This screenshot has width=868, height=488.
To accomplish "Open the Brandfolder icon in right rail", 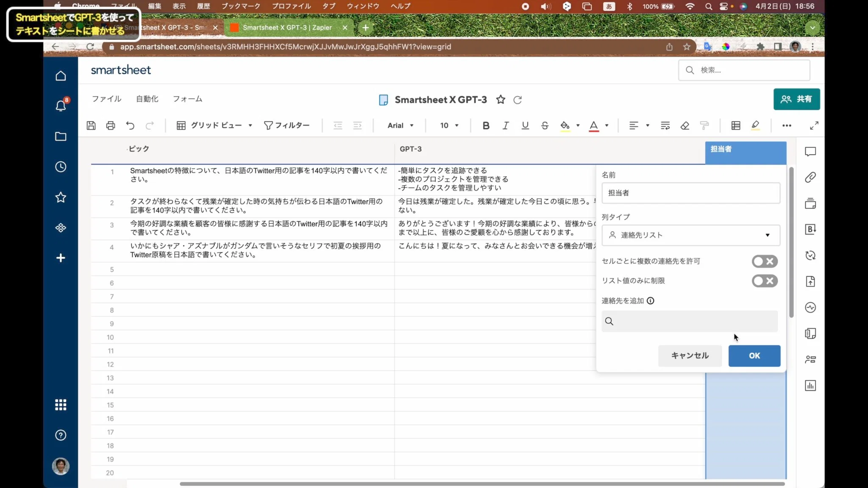I will click(x=810, y=230).
